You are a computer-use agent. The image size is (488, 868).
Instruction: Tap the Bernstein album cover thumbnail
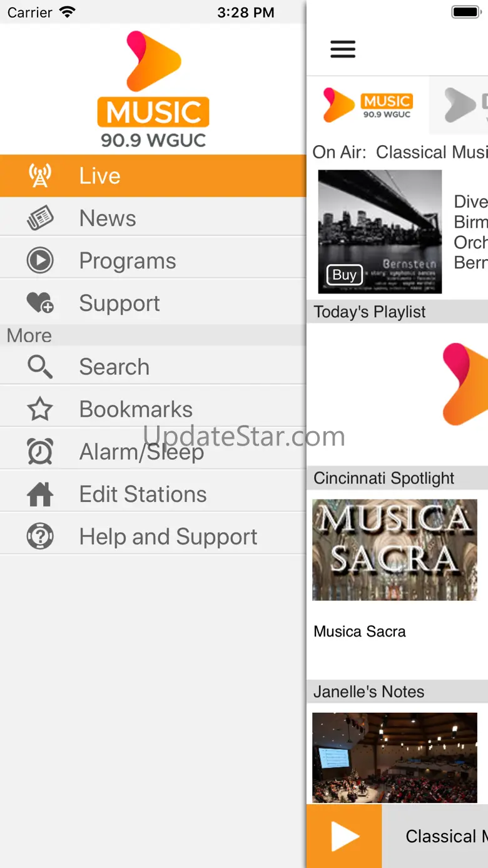point(380,232)
